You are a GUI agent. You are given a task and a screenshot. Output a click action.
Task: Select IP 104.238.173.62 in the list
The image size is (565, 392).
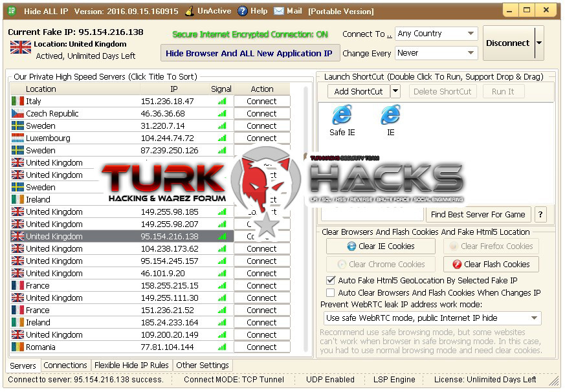coord(170,248)
